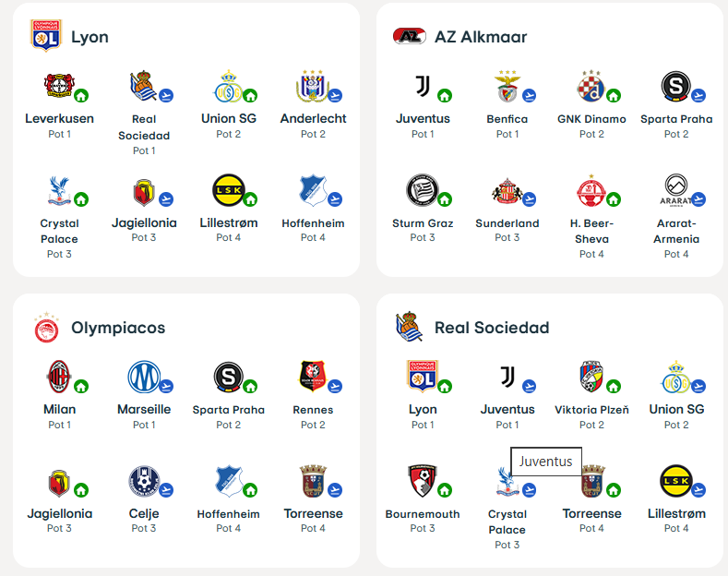Click the Torreense name in Real Sociedad's card

tap(591, 514)
